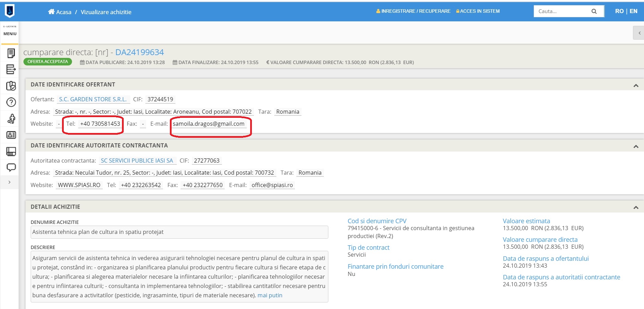This screenshot has width=644, height=309.
Task: Click the Vizualizare achizitie breadcrumb
Action: (x=106, y=12)
